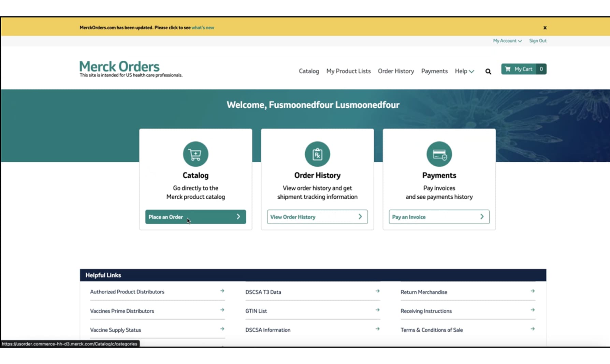The image size is (610, 364).
Task: Open Order History in top navigation
Action: click(x=396, y=71)
